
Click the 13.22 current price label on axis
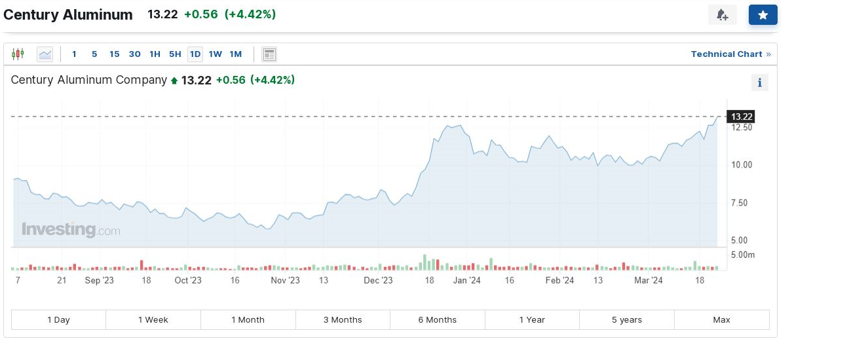tap(742, 117)
